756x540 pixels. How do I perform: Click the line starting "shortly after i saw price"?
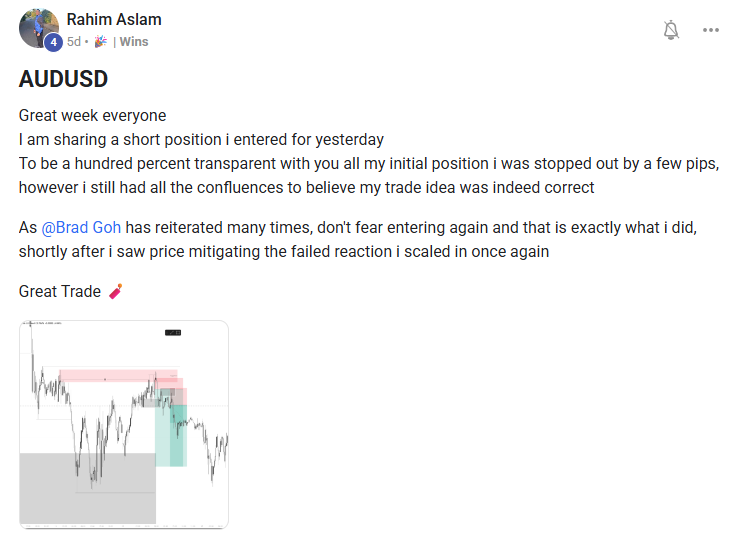pos(284,251)
